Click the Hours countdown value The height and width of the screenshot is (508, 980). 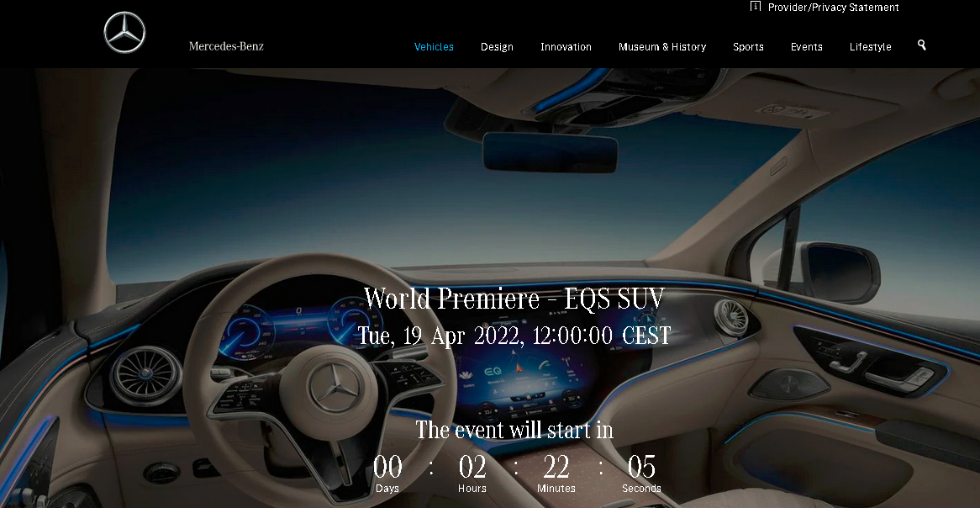(x=472, y=467)
